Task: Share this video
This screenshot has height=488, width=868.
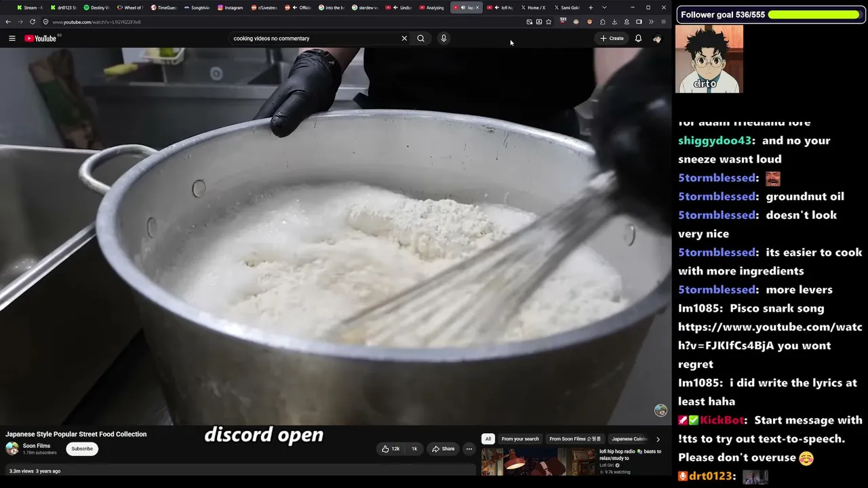Action: coord(443,449)
